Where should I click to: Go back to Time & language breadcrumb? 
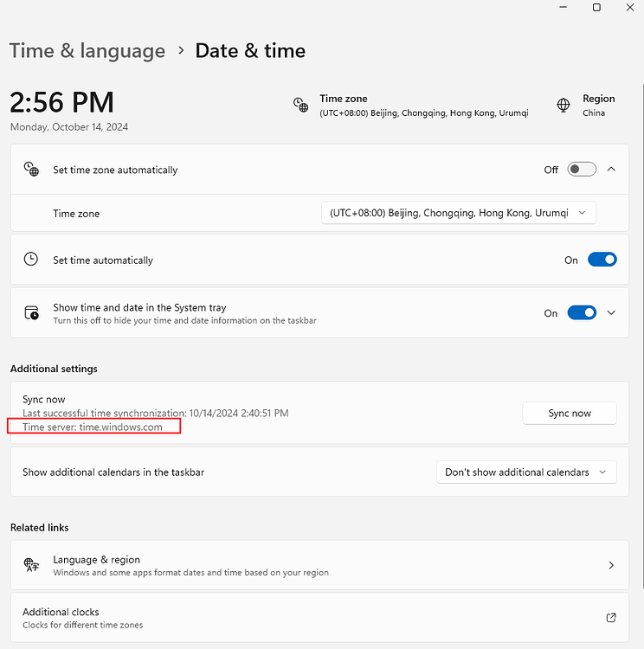point(87,51)
